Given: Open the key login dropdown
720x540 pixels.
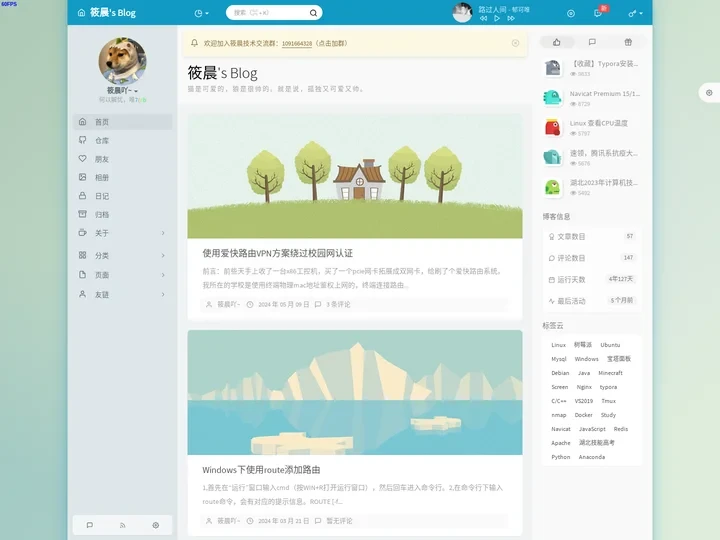Looking at the screenshot, I should click(636, 13).
